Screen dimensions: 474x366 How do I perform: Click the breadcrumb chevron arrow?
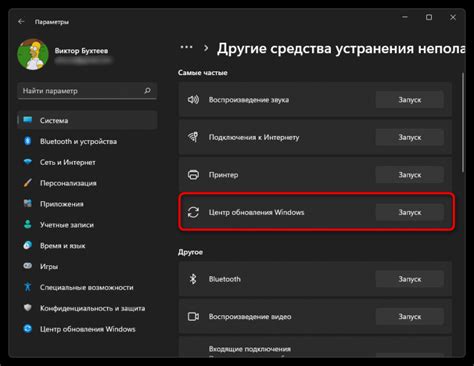point(206,48)
